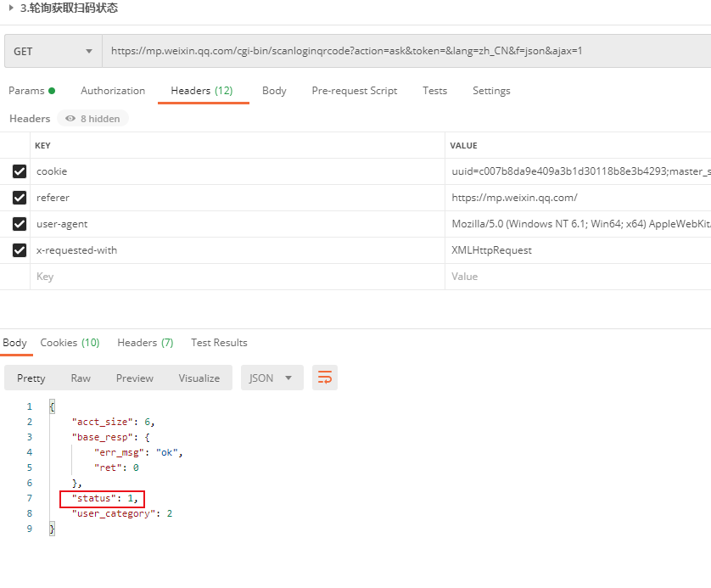Viewport: 711px width, 588px height.
Task: Click the "err_msg": "ok" line
Action: click(x=138, y=452)
